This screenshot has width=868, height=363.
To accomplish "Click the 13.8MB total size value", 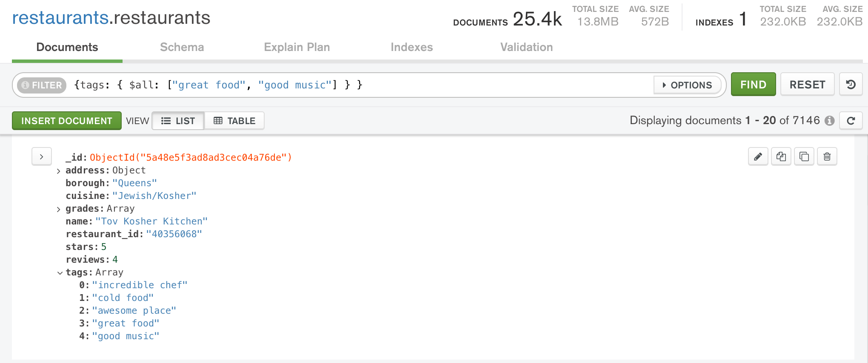I will (598, 22).
